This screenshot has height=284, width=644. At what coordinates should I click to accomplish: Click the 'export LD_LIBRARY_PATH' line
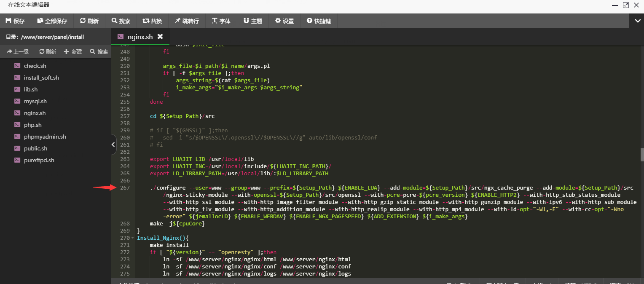coord(239,173)
